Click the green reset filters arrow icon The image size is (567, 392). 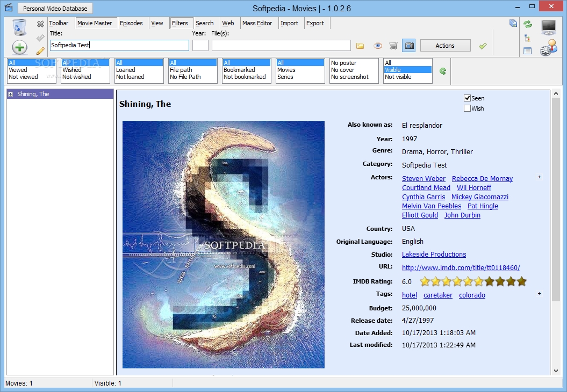(x=443, y=71)
